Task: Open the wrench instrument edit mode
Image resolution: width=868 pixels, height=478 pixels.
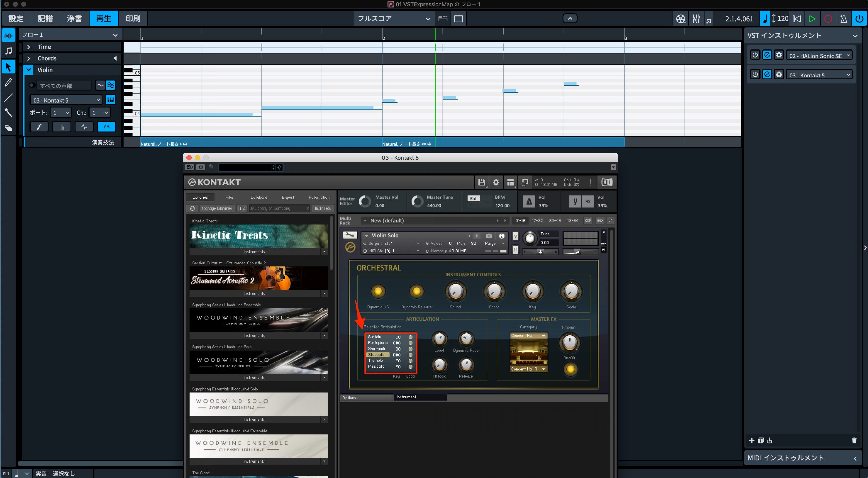Action: (350, 235)
